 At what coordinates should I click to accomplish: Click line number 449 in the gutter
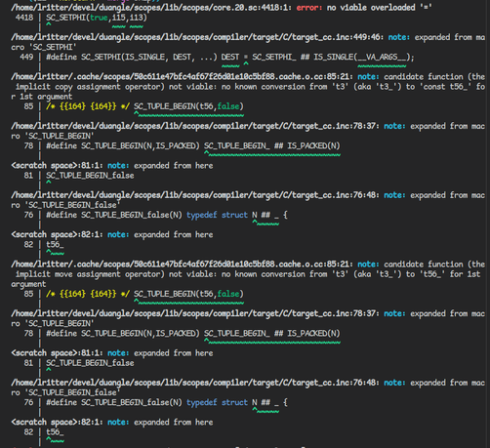[26, 58]
